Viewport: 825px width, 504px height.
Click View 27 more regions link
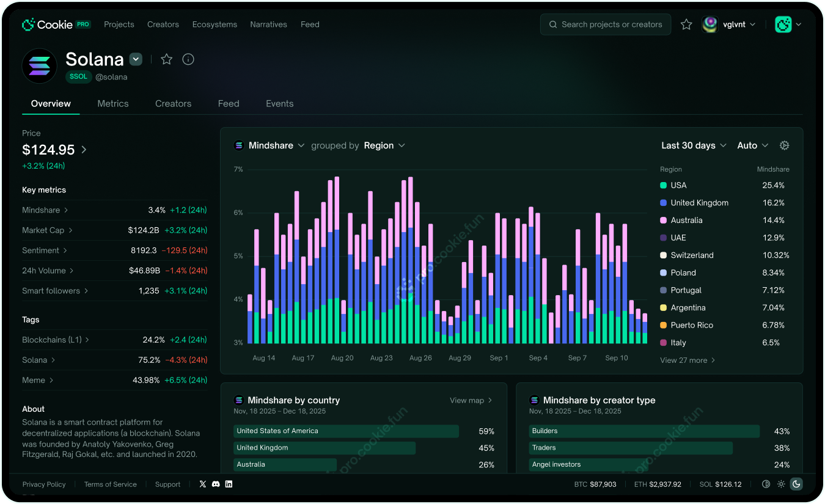pos(687,360)
